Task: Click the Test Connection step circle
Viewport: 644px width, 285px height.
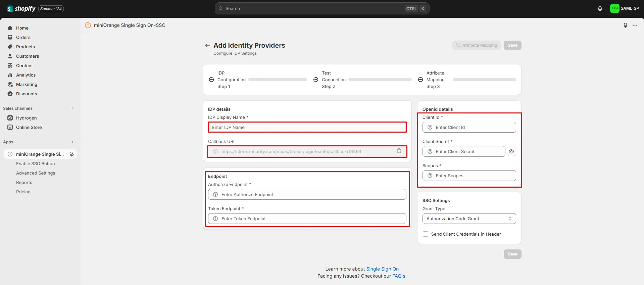Action: [x=316, y=80]
